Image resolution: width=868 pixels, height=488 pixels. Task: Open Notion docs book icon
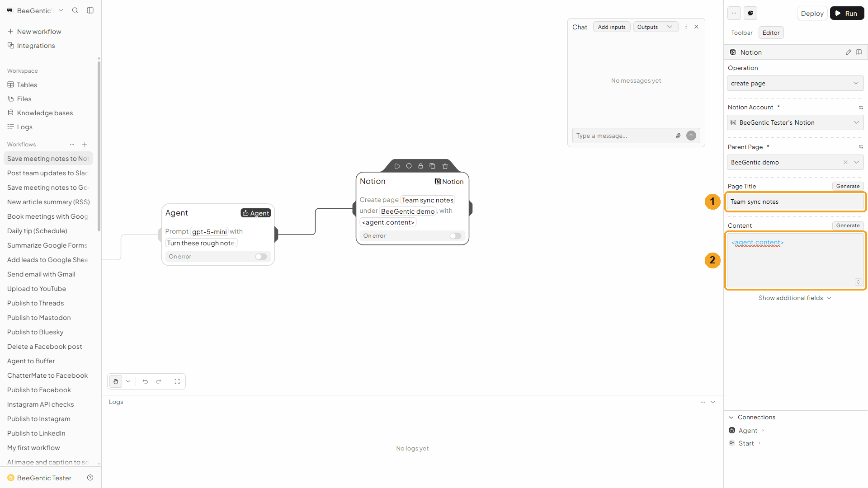(x=859, y=52)
